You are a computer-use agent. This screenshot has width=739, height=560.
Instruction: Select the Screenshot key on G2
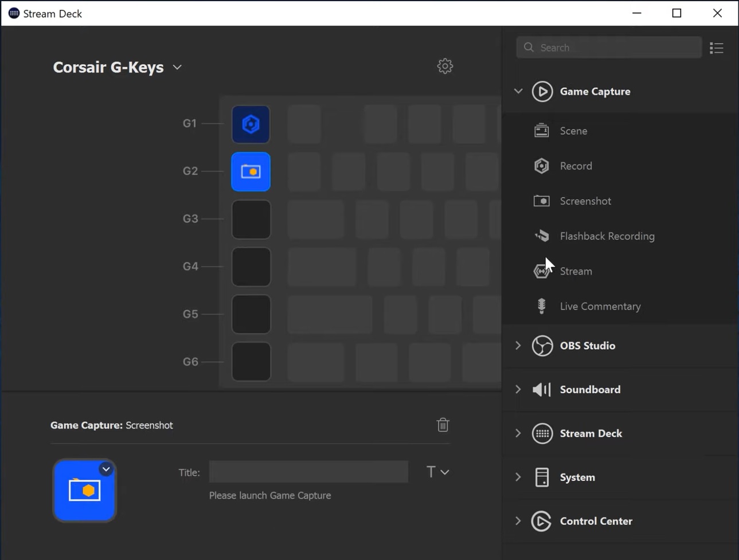tap(251, 171)
